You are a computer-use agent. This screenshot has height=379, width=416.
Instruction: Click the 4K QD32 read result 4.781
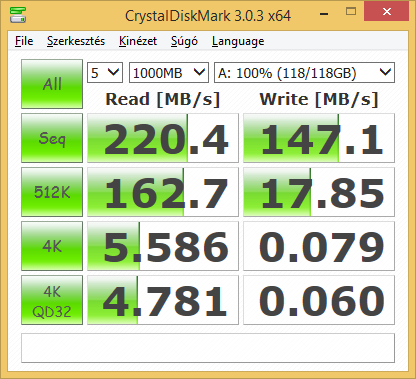163,300
